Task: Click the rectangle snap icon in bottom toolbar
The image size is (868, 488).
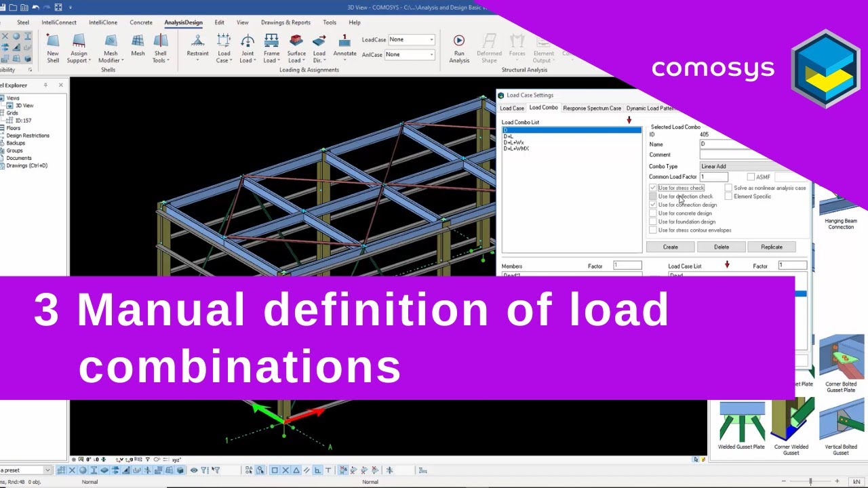Action: coord(275,470)
